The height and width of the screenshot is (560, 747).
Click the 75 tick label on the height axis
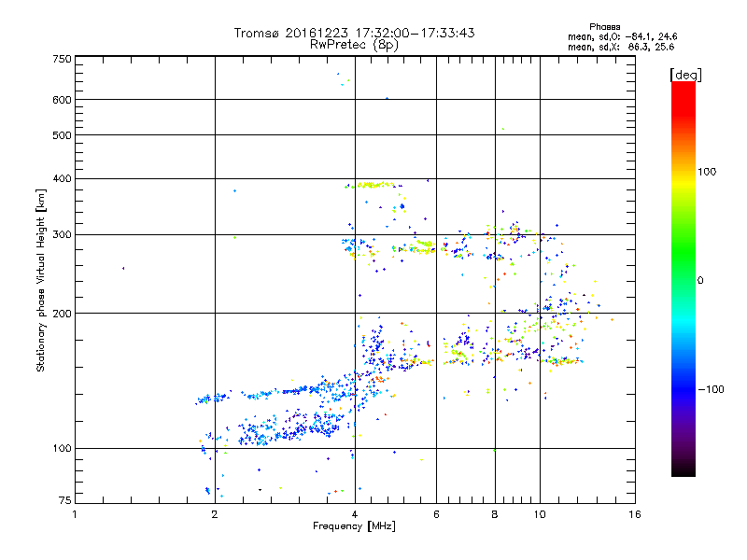point(64,501)
